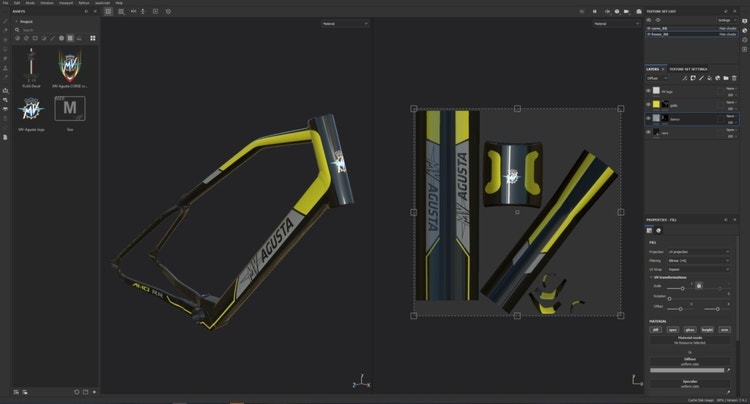Hide the black 'nero' layer
The width and height of the screenshot is (750, 404).
649,132
